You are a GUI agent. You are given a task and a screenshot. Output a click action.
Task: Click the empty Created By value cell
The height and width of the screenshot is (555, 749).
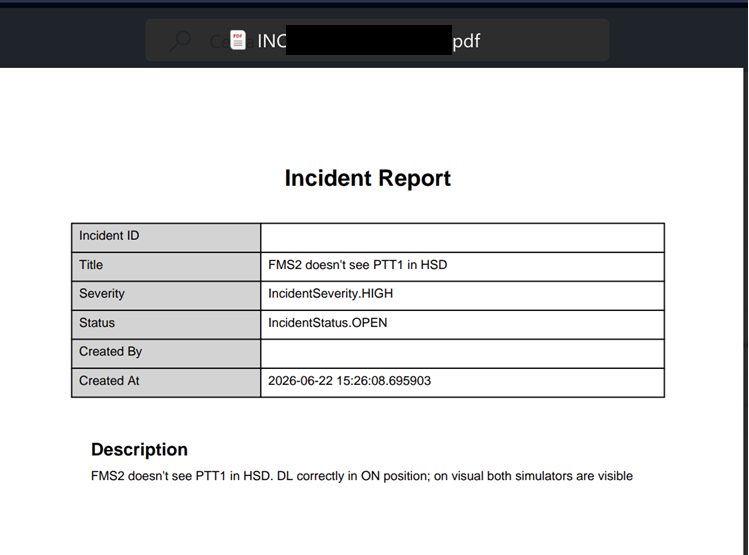pyautogui.click(x=462, y=353)
